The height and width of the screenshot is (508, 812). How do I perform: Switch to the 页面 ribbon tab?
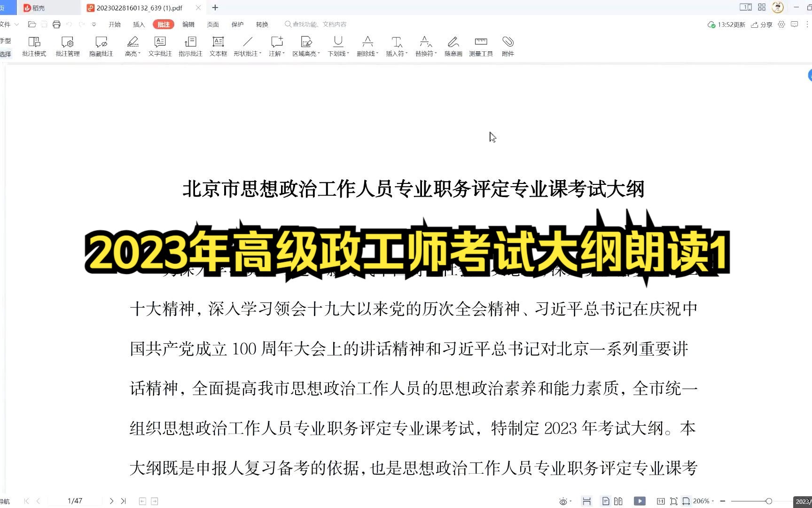(213, 24)
